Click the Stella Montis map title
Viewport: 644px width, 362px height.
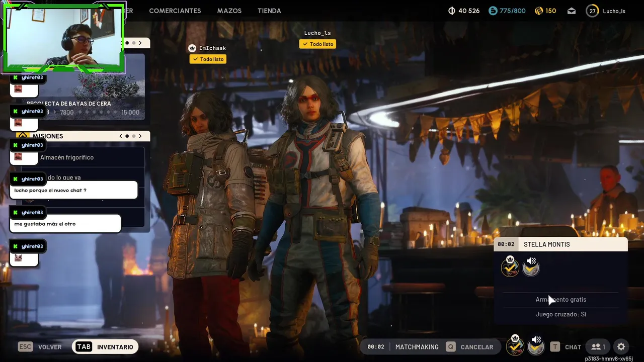(547, 244)
